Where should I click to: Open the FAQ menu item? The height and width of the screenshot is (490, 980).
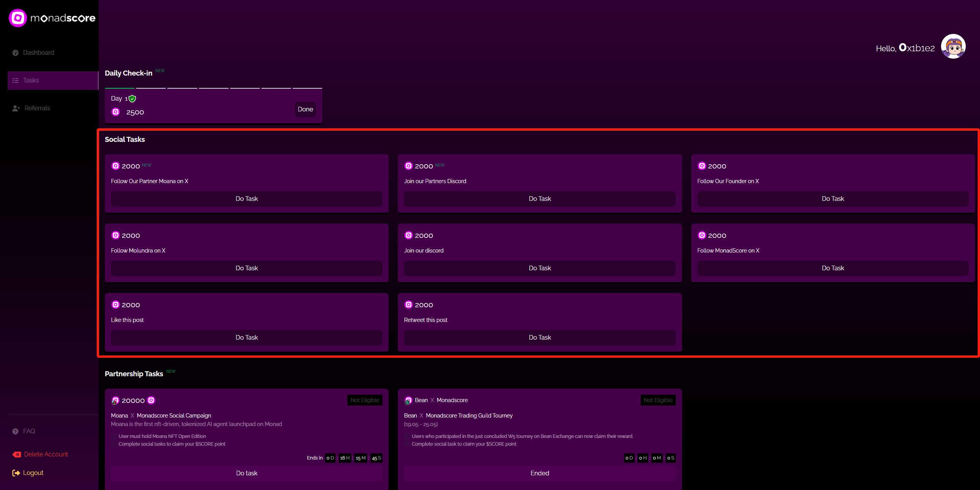coord(53,431)
